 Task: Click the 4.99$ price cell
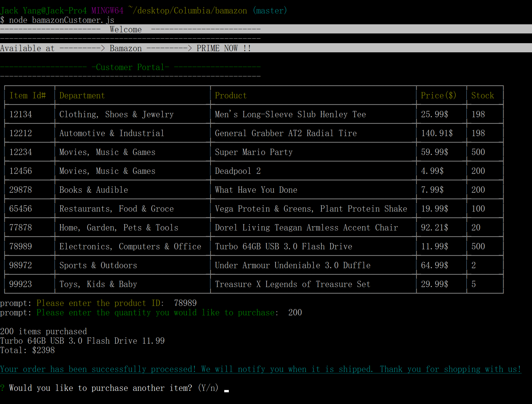(x=432, y=171)
